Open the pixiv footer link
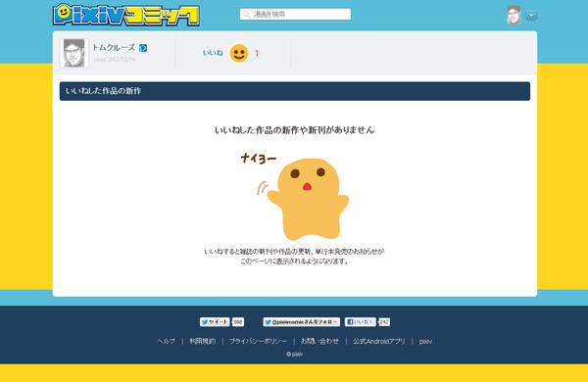This screenshot has height=382, width=588. point(425,341)
